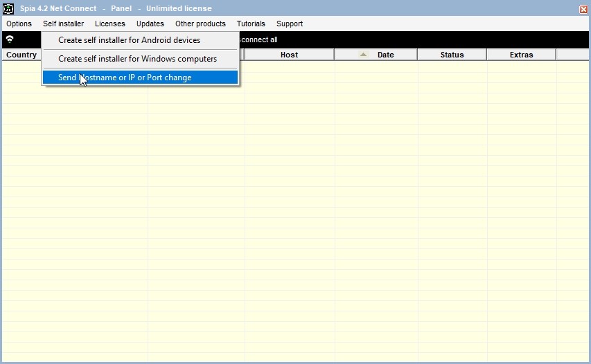Open the Licenses menu
Screen dimensions: 591x364
(109, 24)
